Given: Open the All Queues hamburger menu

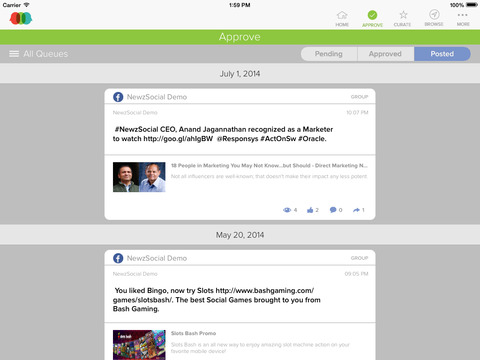Looking at the screenshot, I should (14, 54).
